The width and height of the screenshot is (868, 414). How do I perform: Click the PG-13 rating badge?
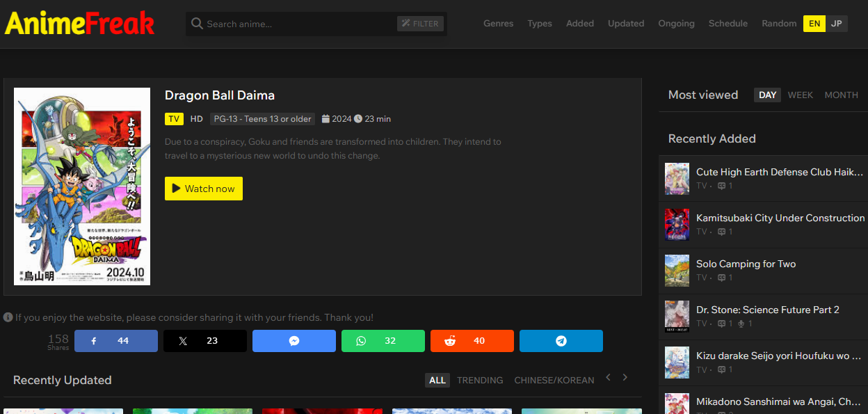(x=262, y=119)
